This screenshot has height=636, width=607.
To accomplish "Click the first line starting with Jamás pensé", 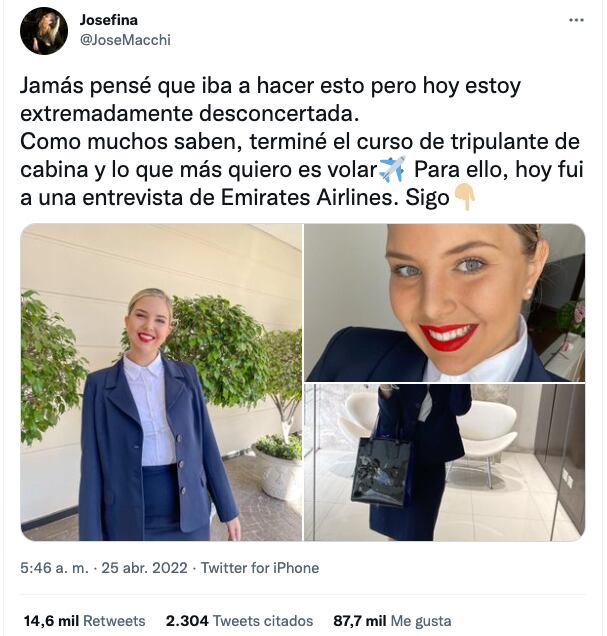I will point(270,86).
